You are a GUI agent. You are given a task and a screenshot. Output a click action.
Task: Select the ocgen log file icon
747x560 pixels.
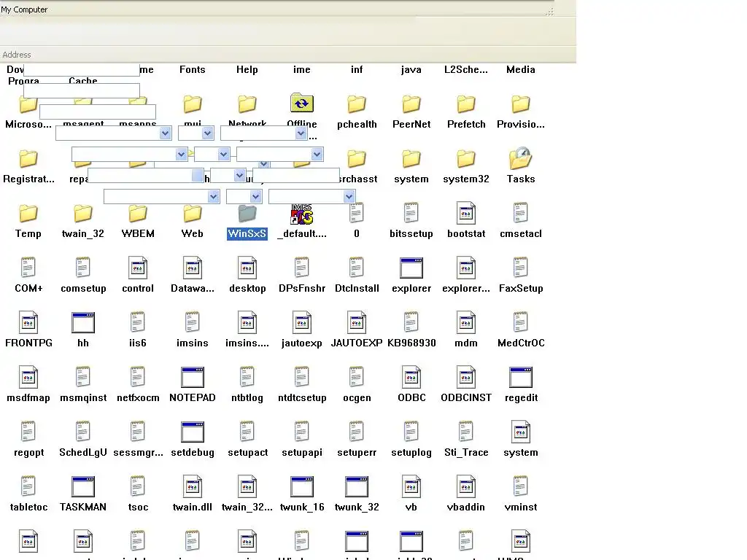tap(356, 377)
